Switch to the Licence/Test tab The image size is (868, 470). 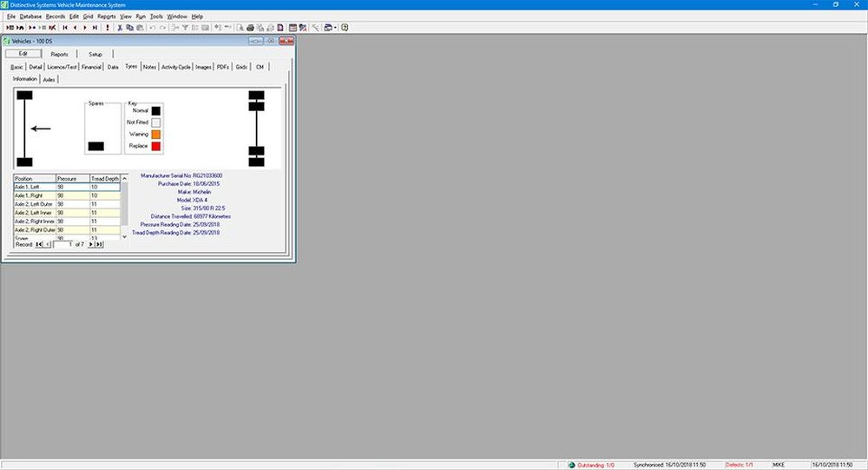(62, 67)
